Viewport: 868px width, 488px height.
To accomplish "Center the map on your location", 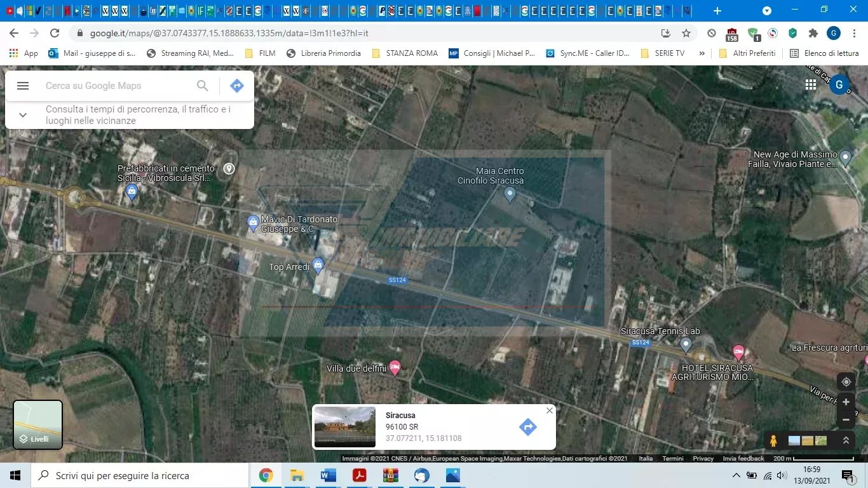I will [x=846, y=382].
